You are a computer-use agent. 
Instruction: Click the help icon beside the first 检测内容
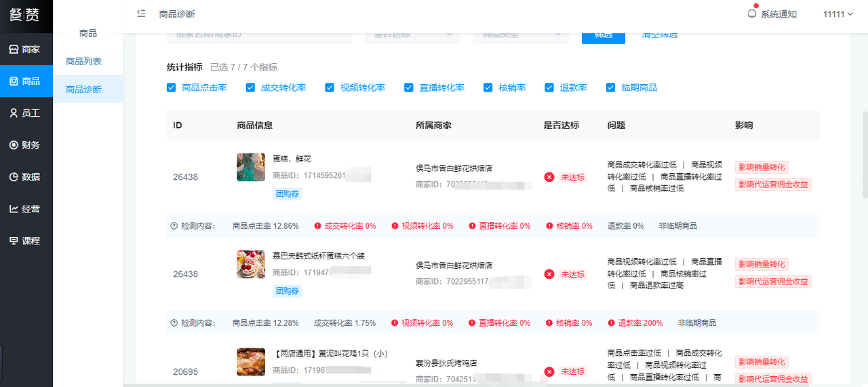[x=174, y=226]
